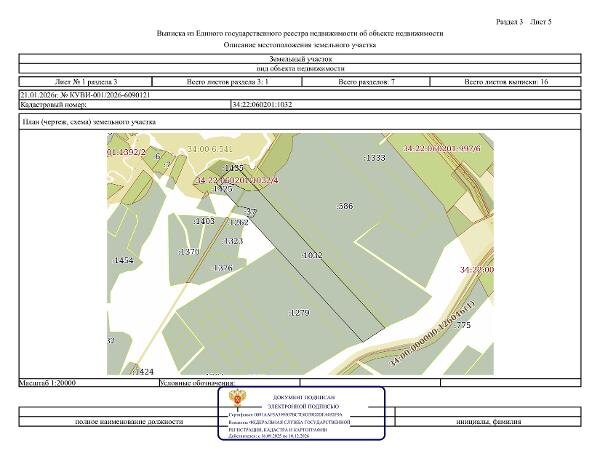Click 'ДОКУМЕНТ ПОДПИСАН' text in the stamp
Viewport: 600px width, 464px height.
[304, 398]
